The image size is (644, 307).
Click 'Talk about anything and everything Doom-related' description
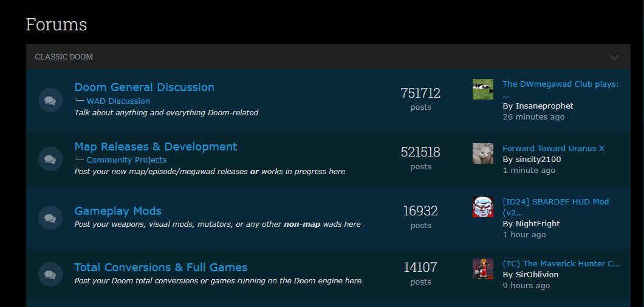click(x=166, y=112)
